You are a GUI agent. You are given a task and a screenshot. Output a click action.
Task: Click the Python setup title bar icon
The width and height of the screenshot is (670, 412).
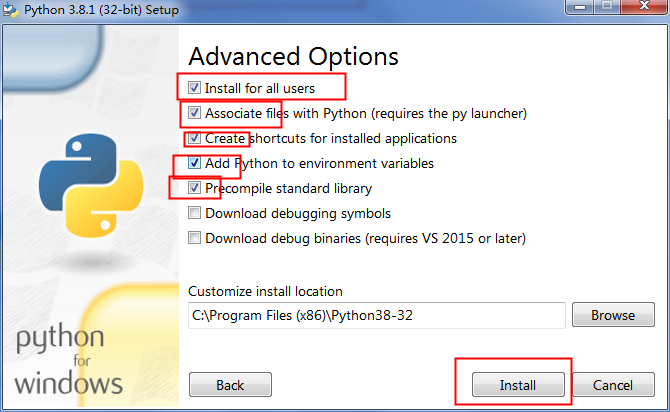pyautogui.click(x=10, y=9)
